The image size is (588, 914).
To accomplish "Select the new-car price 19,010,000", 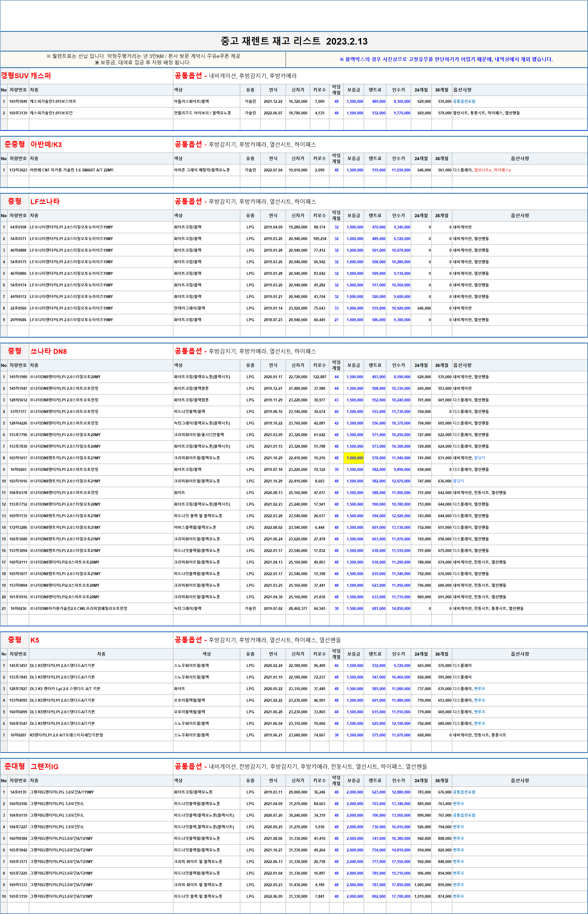I will coord(298,170).
